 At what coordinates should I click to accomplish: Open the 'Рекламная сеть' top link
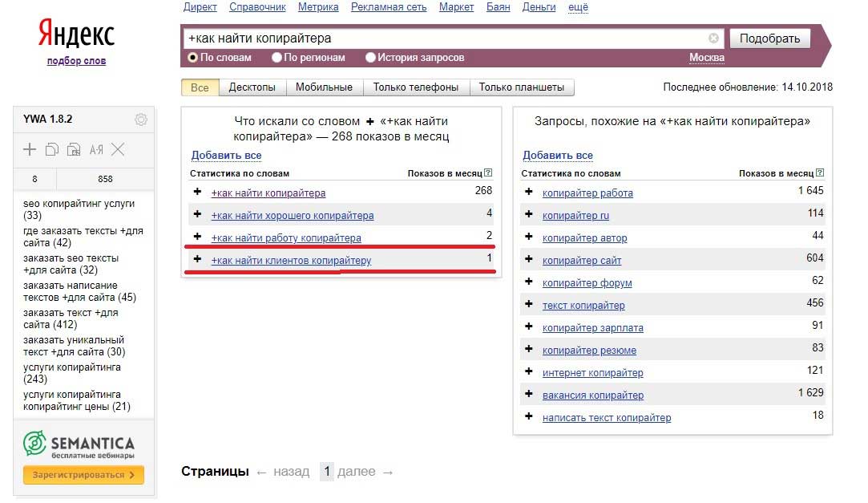click(389, 7)
